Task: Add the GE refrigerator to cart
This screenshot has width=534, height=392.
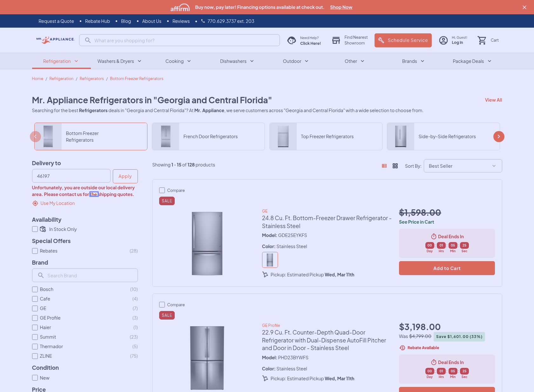Action: (447, 268)
